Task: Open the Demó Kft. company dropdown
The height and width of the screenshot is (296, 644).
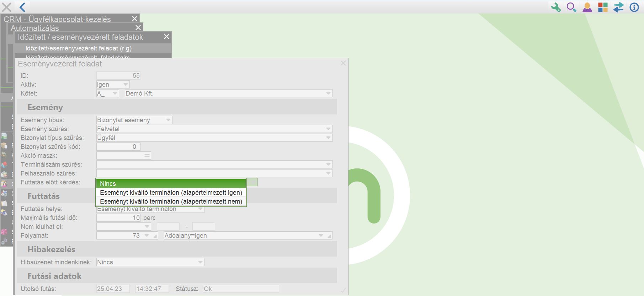Action: 229,93
